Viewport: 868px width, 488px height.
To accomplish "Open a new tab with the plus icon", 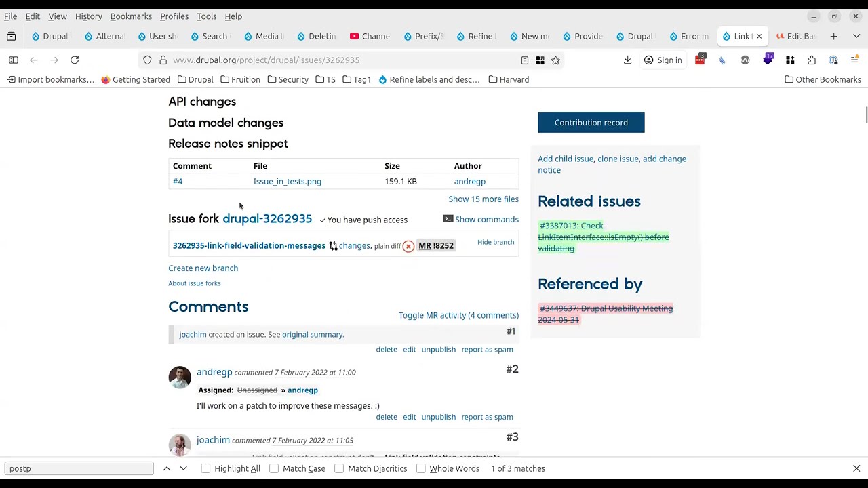I will [x=834, y=36].
